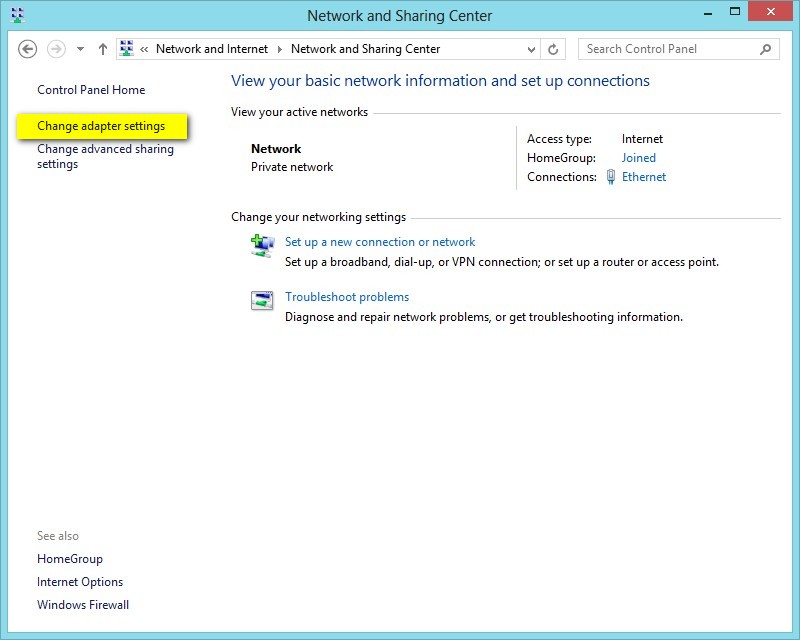Refresh the Network and Sharing Center page
Screen dimensions: 800x640
(x=553, y=50)
